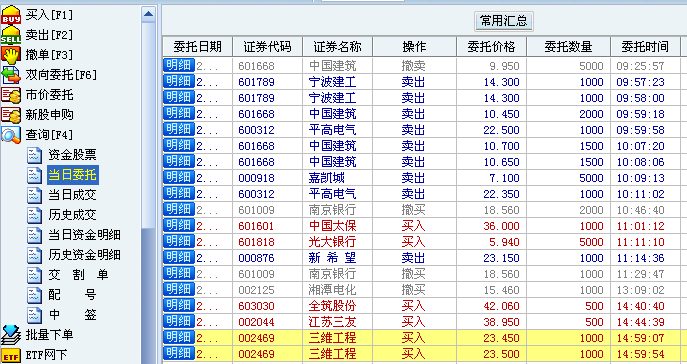Click 明细 for the 中国太保 row
The image size is (687, 364).
click(x=179, y=225)
